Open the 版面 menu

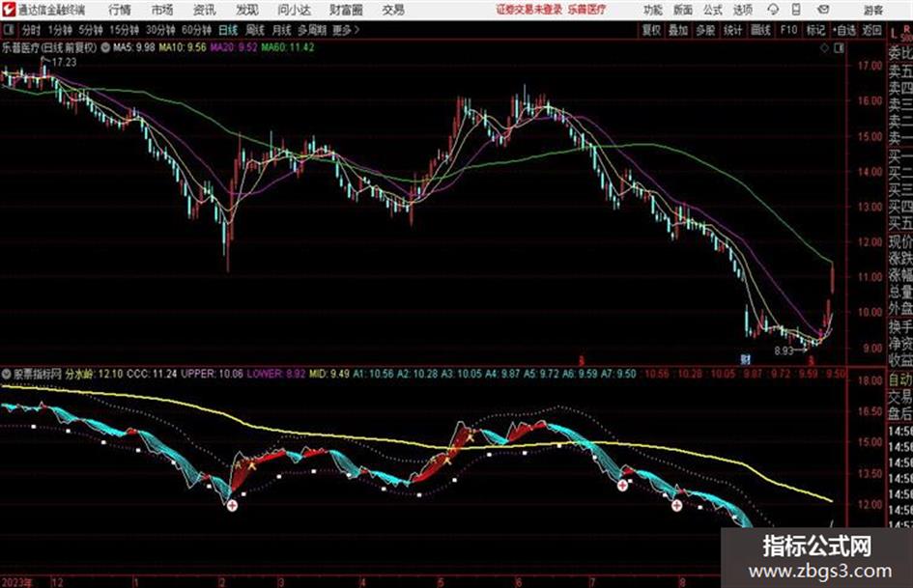(683, 10)
